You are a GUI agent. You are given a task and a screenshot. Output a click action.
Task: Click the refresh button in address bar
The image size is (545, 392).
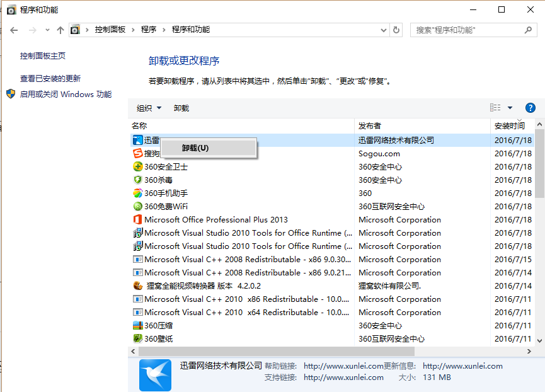[396, 30]
